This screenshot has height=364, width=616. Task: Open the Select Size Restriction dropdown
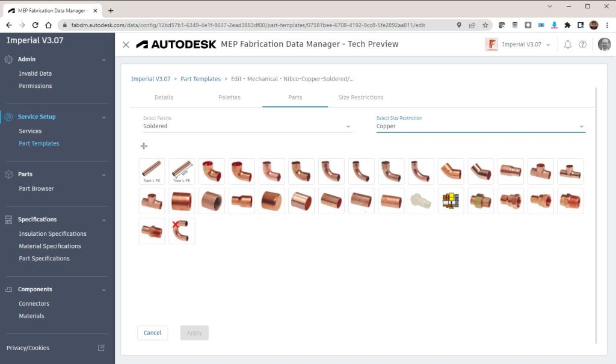(481, 126)
